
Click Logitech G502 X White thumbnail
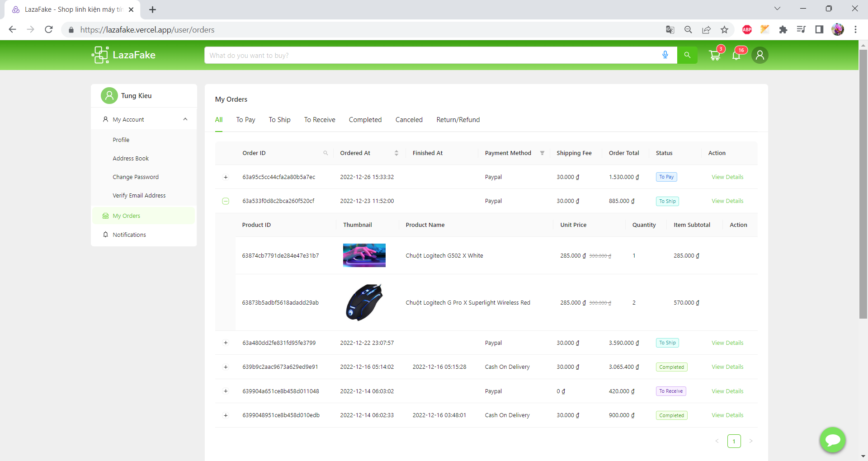tap(364, 255)
